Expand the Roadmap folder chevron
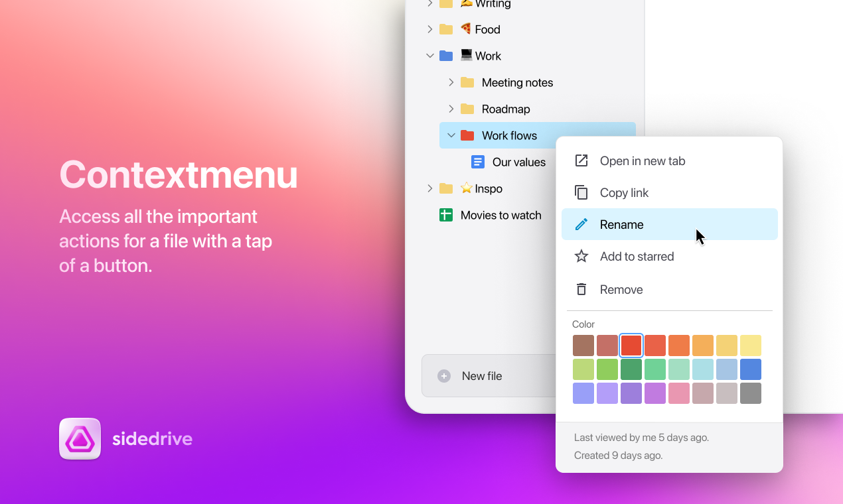This screenshot has height=504, width=843. point(451,109)
